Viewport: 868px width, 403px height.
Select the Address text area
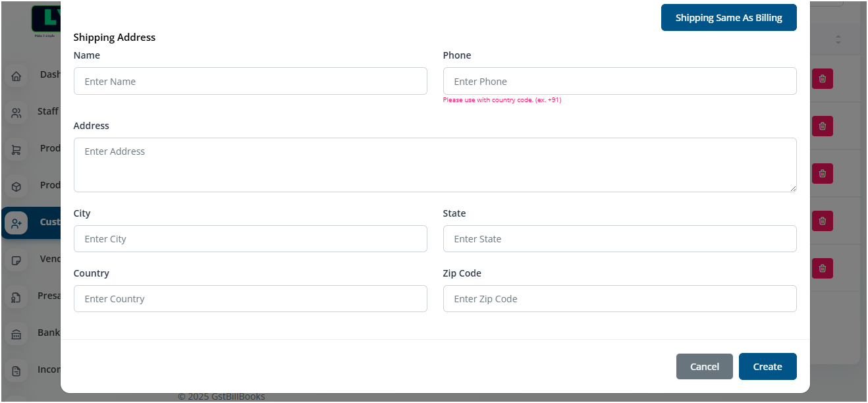tap(435, 165)
